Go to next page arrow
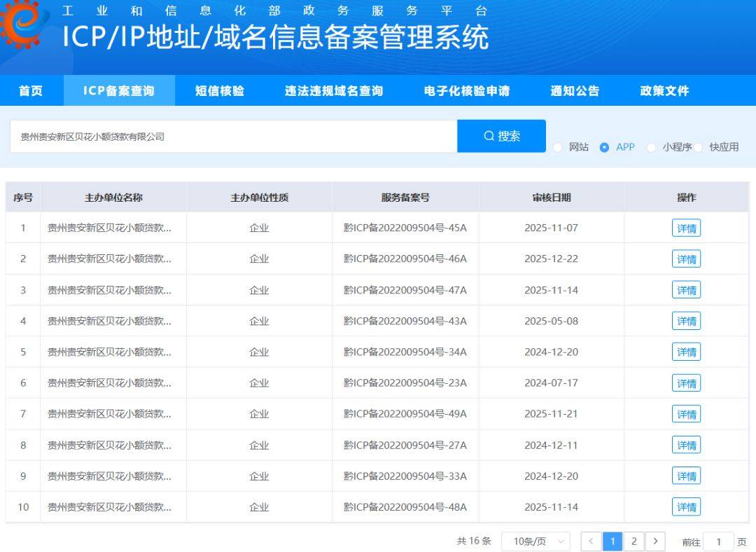Viewport: 756px width, 552px height. coord(655,541)
